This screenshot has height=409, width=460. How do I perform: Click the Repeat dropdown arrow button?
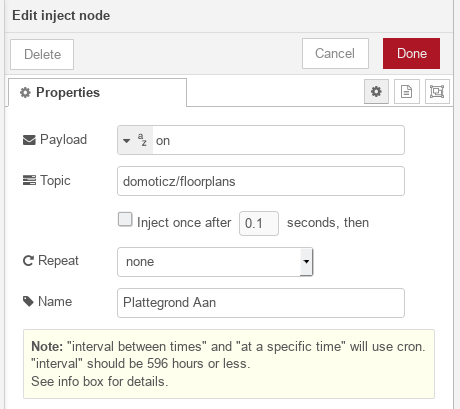tap(306, 262)
